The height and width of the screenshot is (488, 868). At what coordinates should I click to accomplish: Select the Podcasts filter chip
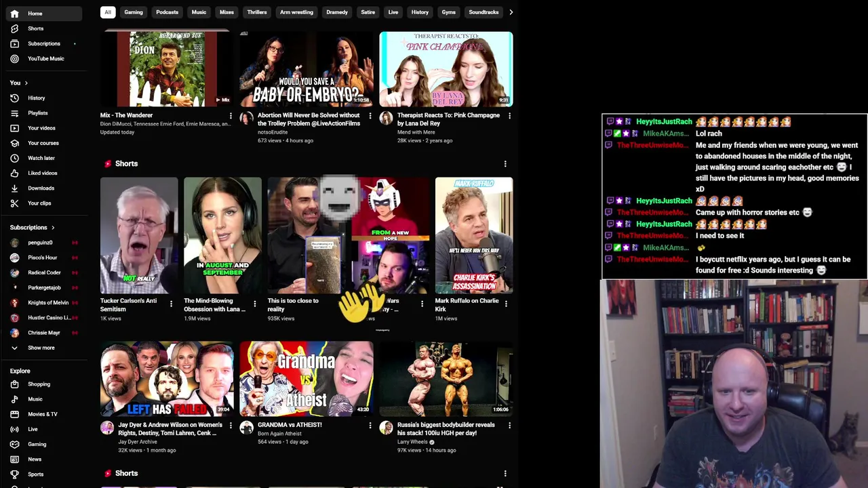pyautogui.click(x=167, y=12)
